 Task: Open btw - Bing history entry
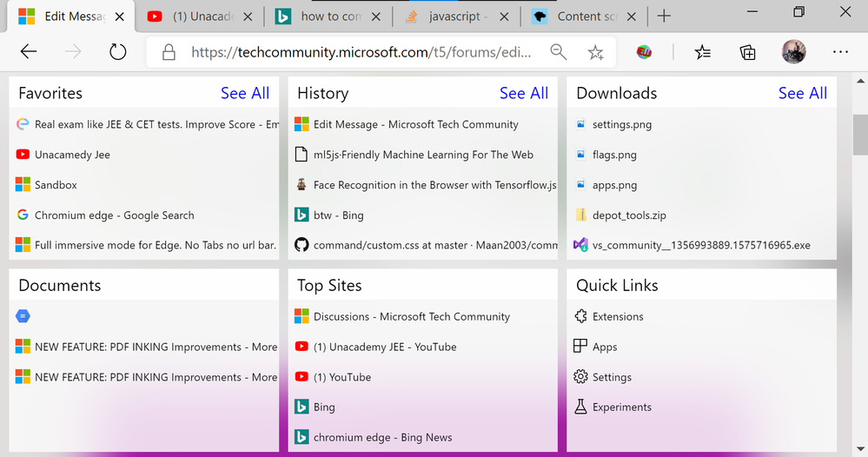[x=338, y=215]
